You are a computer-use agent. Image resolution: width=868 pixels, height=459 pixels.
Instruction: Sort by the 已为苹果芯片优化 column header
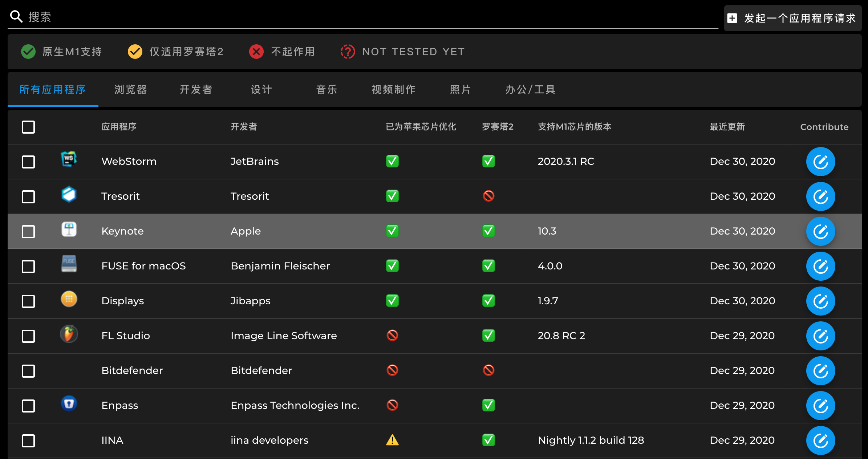click(x=421, y=127)
